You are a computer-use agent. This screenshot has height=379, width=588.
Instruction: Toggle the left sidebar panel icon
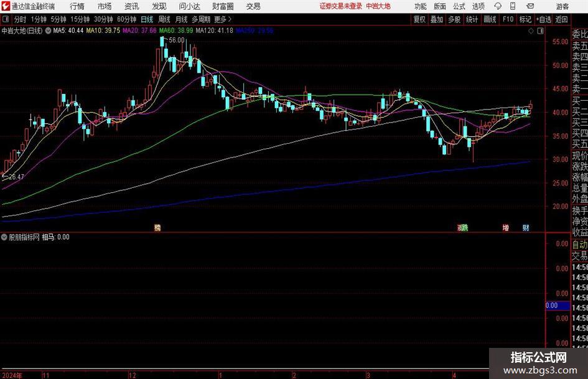click(6, 19)
